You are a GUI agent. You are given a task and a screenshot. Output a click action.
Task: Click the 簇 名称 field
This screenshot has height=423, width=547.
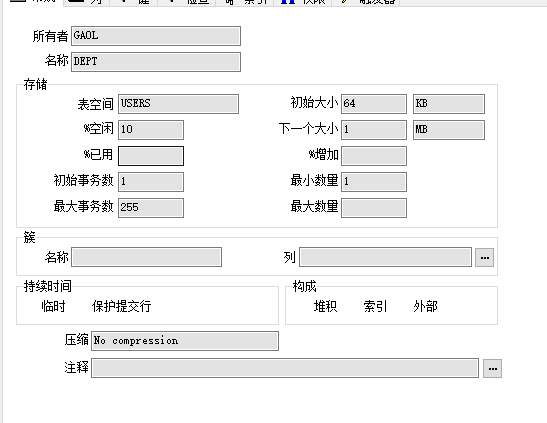click(146, 257)
